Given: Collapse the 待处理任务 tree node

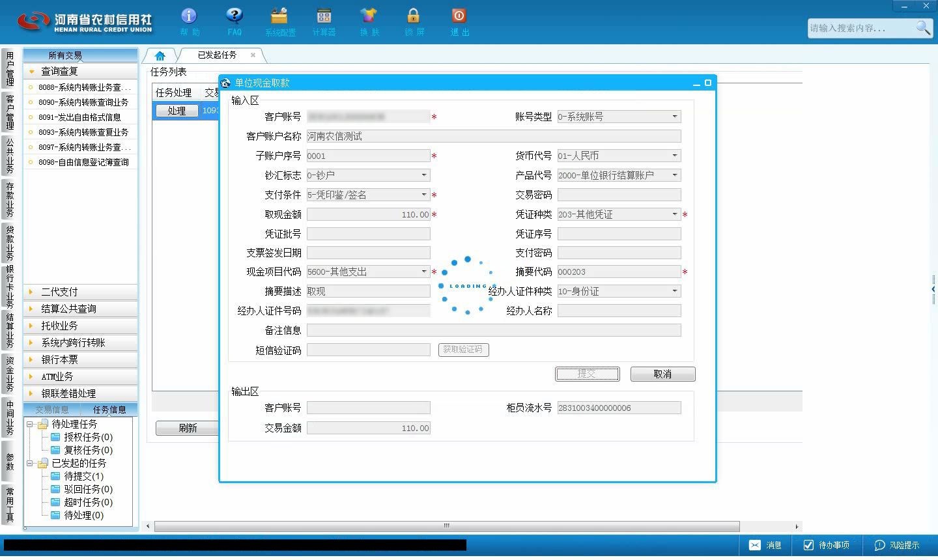Looking at the screenshot, I should coord(29,425).
